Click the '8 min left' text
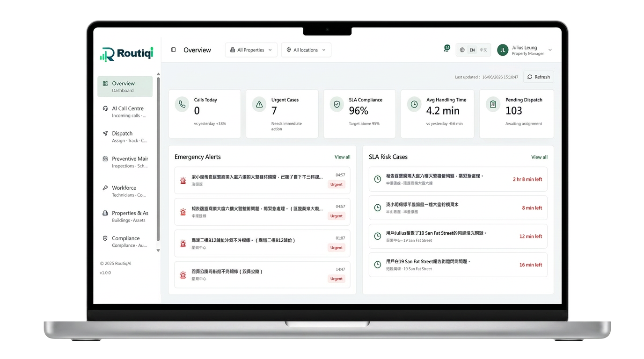 pos(532,208)
